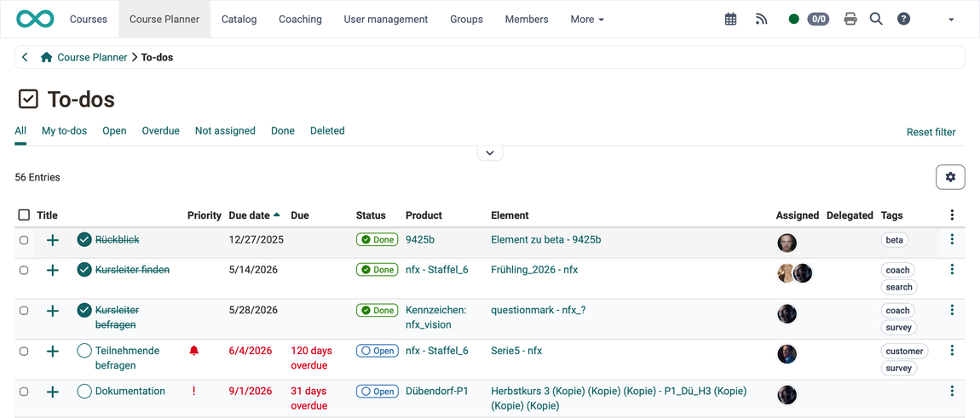The height and width of the screenshot is (418, 980).
Task: Open the Members navigation tab
Action: (x=527, y=20)
